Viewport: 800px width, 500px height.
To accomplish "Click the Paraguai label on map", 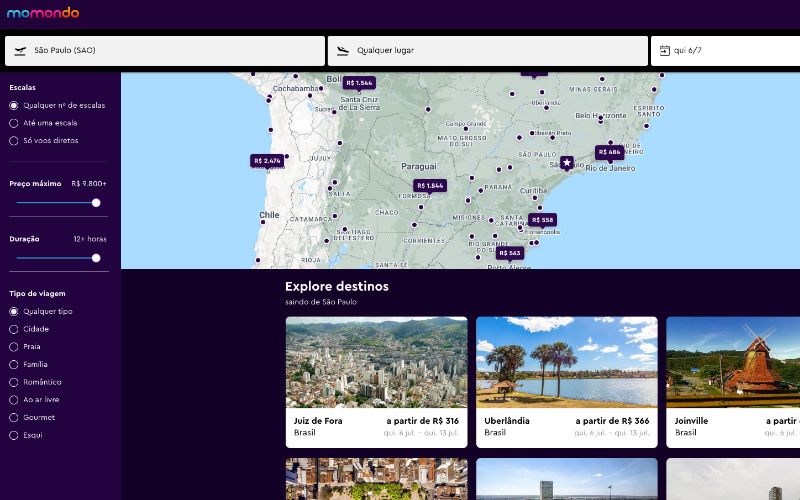I will click(x=419, y=166).
